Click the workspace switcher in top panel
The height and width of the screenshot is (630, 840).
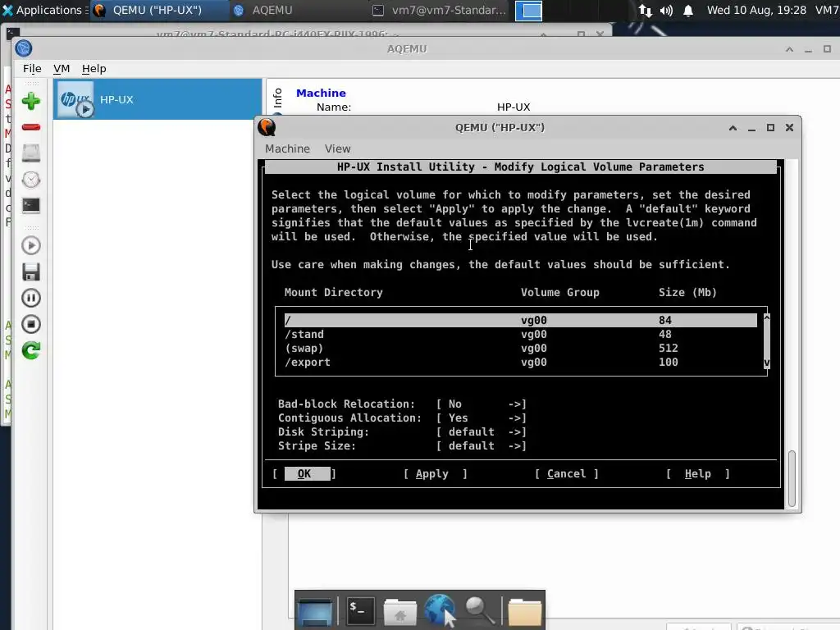529,11
